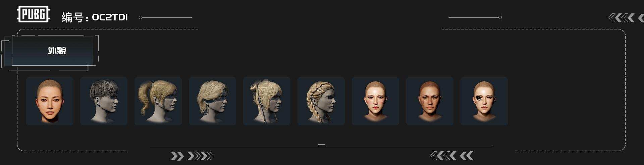The height and width of the screenshot is (165, 644).
Task: Select the pale face with blush thumbnail
Action: [375, 101]
